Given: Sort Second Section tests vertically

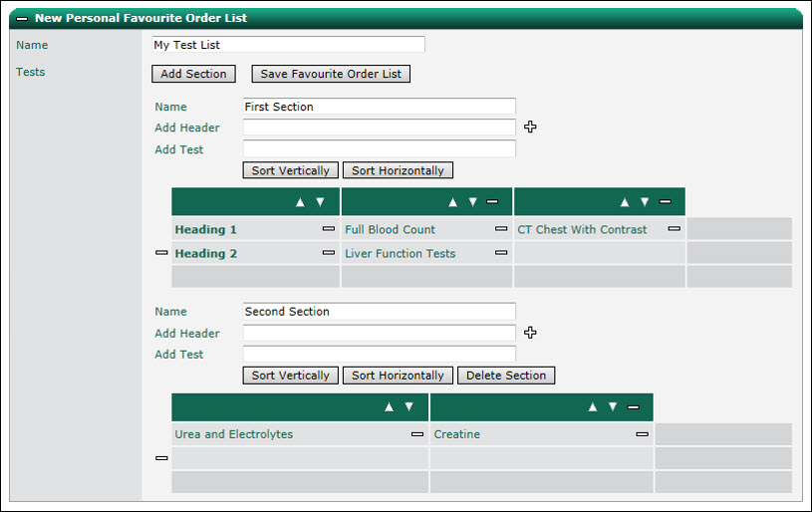Looking at the screenshot, I should point(291,376).
